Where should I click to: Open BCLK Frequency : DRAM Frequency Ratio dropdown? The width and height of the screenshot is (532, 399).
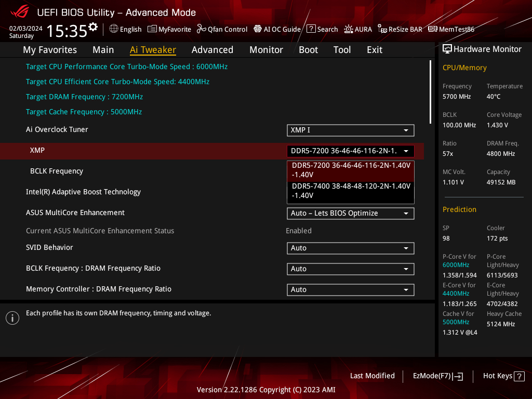(351, 269)
